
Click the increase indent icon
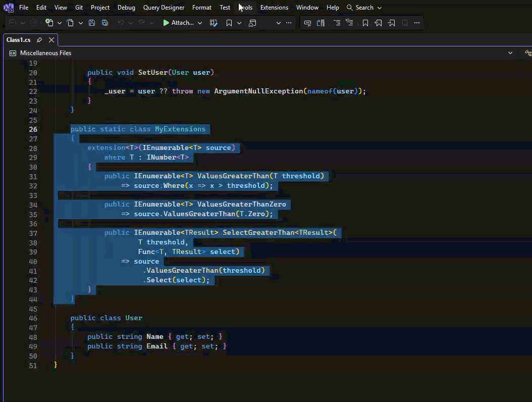point(349,23)
